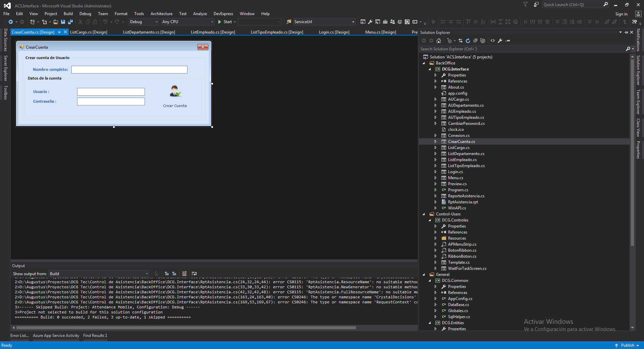Image resolution: width=644 pixels, height=349 pixels.
Task: Click Collapse All in Solution Explorer toolbar
Action: 475,41
